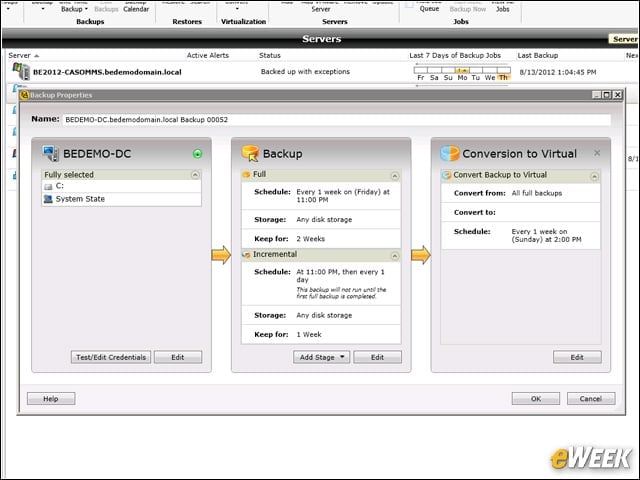Click the 'Backed up with exceptions' status

pos(305,72)
